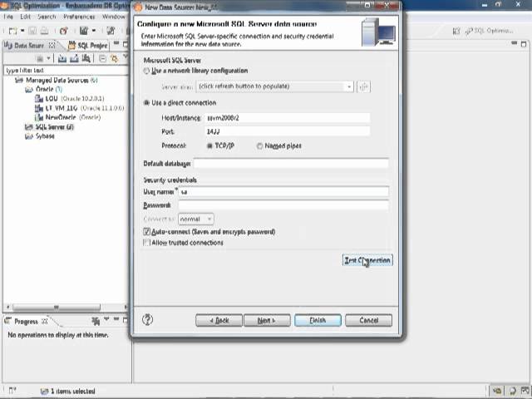This screenshot has width=532, height=399.
Task: Click the export data sources icon
Action: 74,58
